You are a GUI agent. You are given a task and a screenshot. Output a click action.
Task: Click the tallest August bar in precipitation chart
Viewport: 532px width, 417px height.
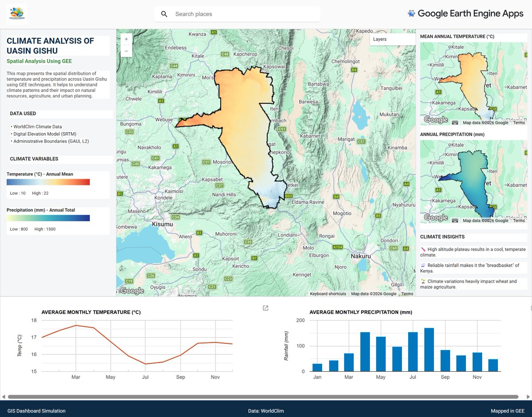pos(429,350)
